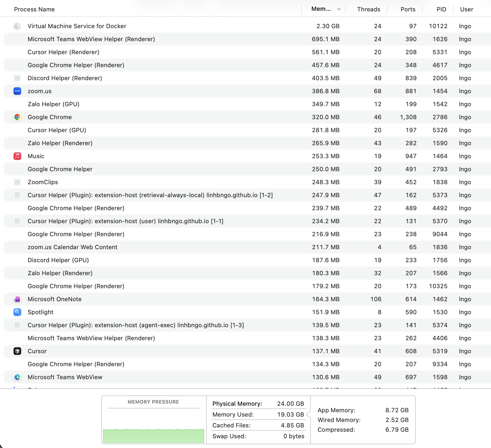Sort by the Process Name column header
The width and height of the screenshot is (491, 448).
[x=34, y=9]
